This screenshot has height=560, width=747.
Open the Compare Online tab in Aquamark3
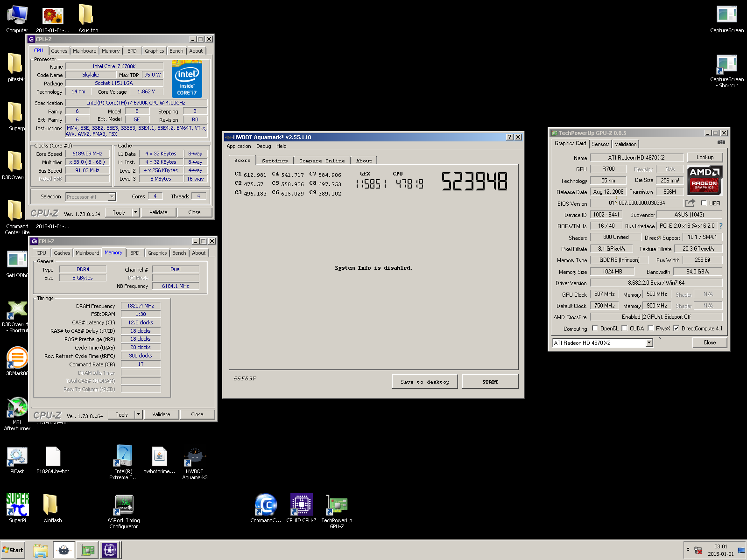click(322, 161)
